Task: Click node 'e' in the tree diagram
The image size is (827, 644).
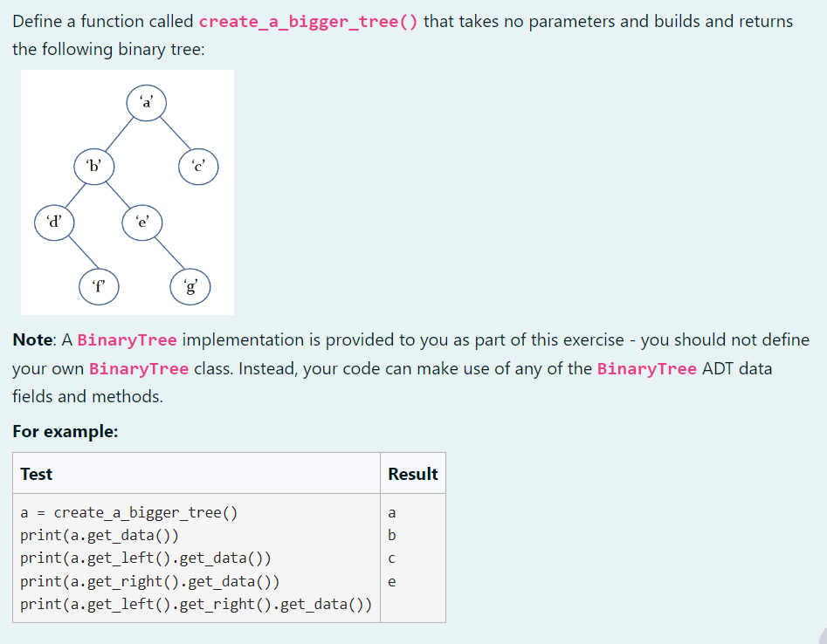Action: pos(141,222)
